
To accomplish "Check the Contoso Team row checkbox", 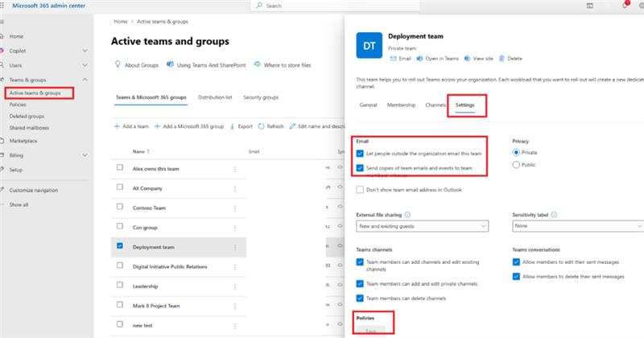I will (120, 207).
